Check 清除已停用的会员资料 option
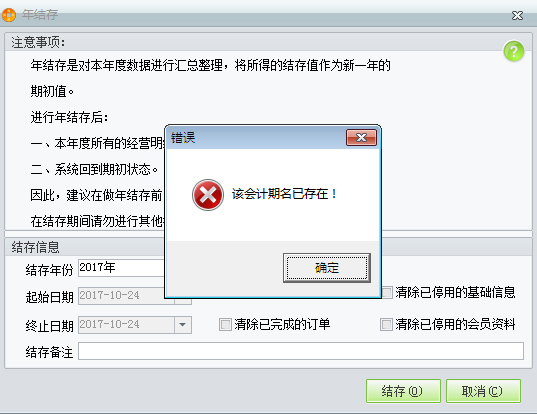537x414 pixels. coord(386,324)
